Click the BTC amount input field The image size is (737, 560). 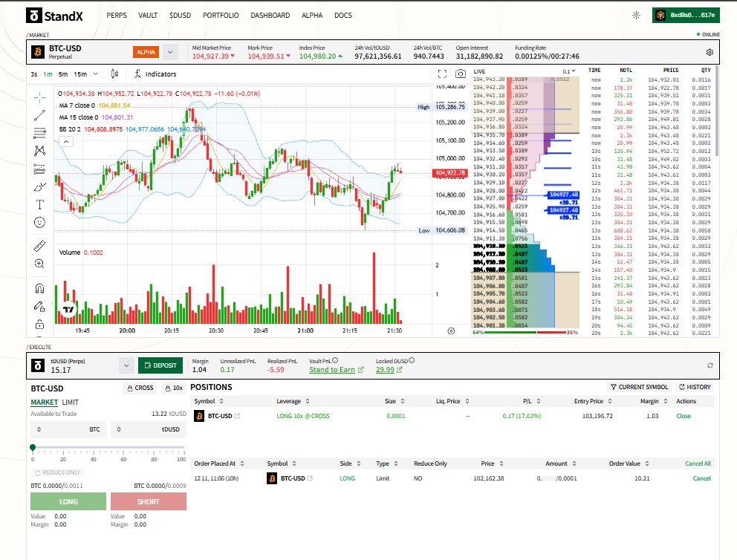pyautogui.click(x=68, y=429)
